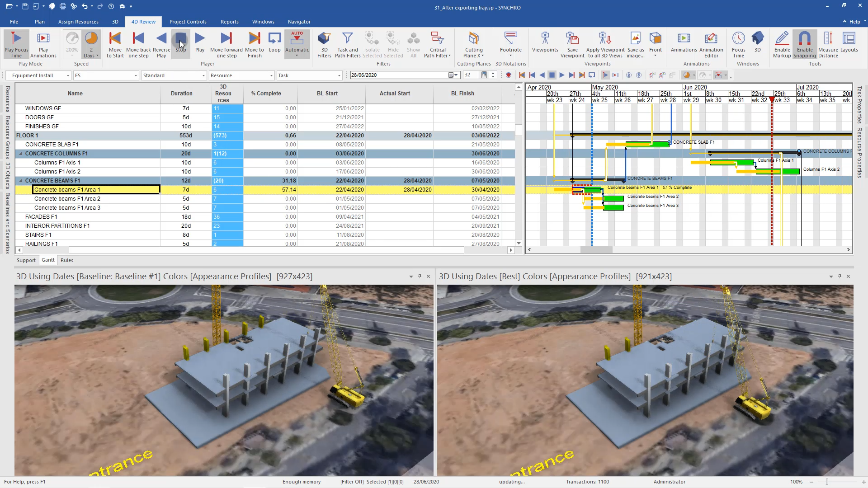868x488 pixels.
Task: Open the File menu
Action: tap(14, 22)
